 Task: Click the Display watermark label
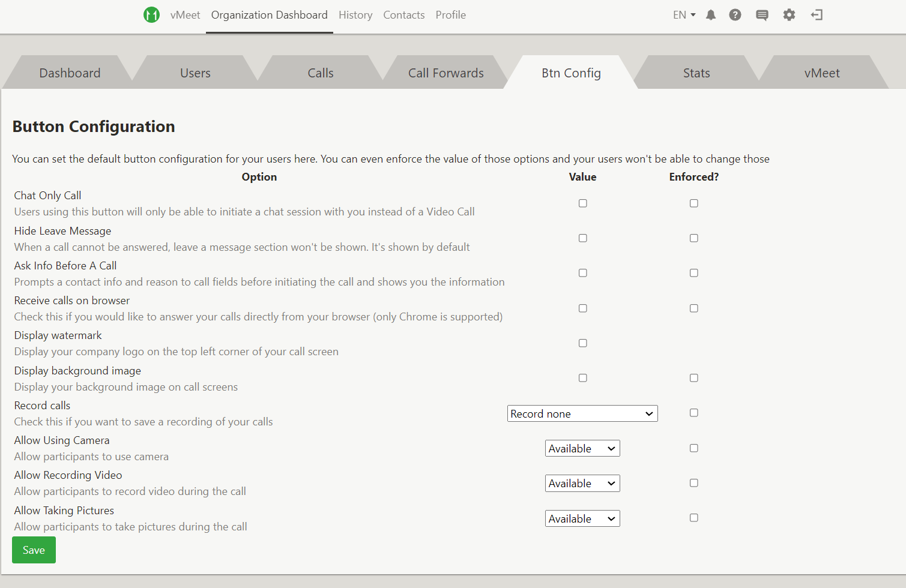click(58, 335)
